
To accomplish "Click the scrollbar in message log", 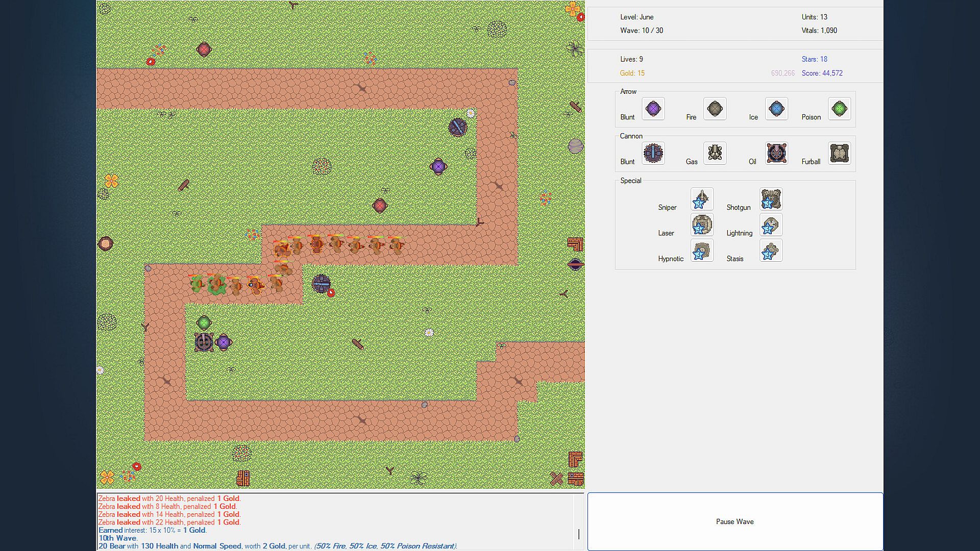I will [579, 534].
